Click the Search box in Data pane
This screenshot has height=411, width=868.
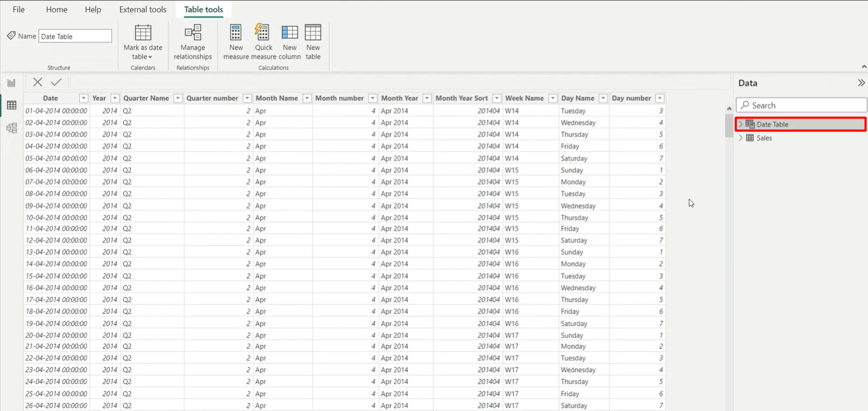pyautogui.click(x=801, y=105)
